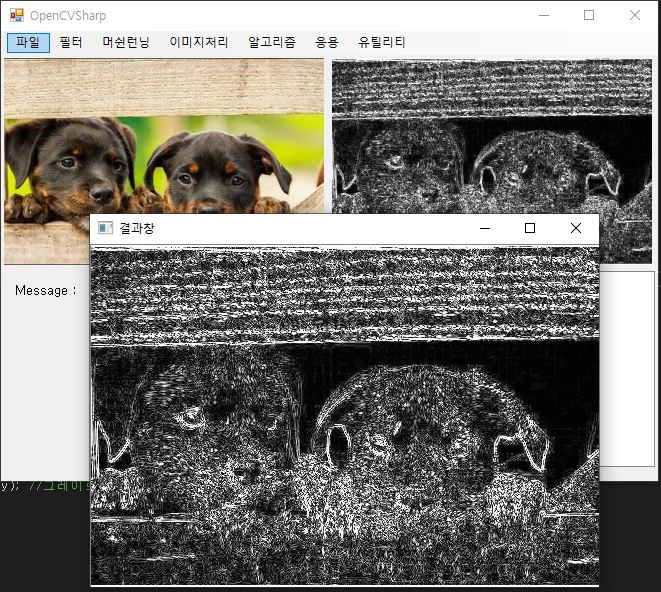Open the 알고리즘 menu
Screen dimensions: 661x592
tap(272, 43)
